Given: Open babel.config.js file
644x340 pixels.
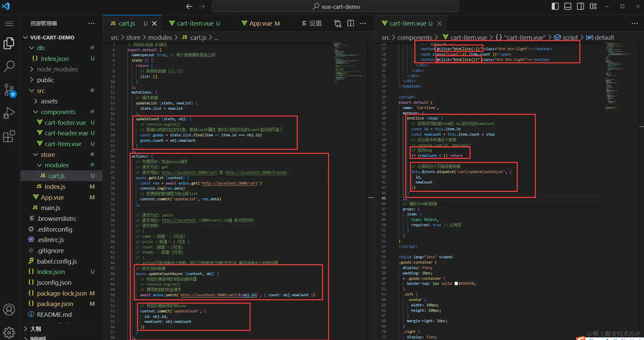Looking at the screenshot, I should coord(62,261).
